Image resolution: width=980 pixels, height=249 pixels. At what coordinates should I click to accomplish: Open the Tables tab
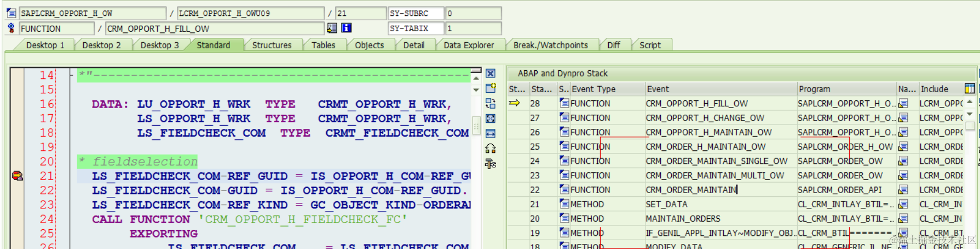pyautogui.click(x=323, y=45)
